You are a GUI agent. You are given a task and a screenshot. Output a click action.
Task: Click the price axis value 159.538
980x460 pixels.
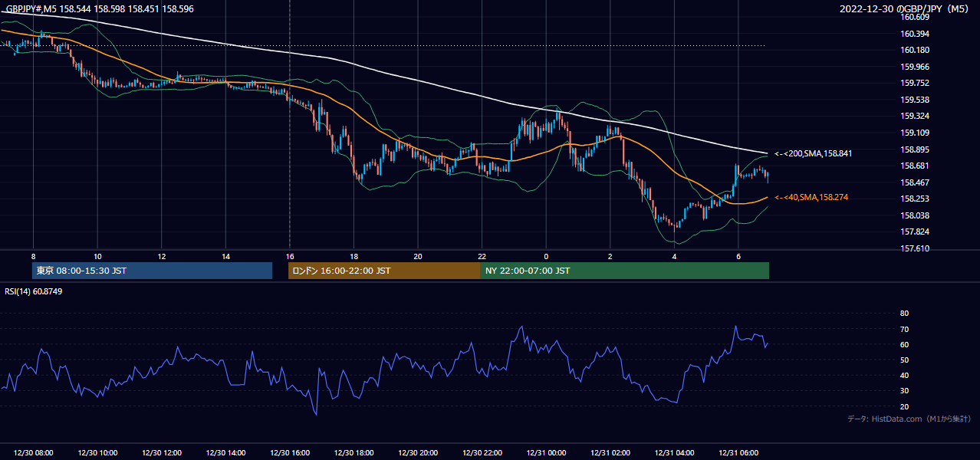(x=915, y=100)
